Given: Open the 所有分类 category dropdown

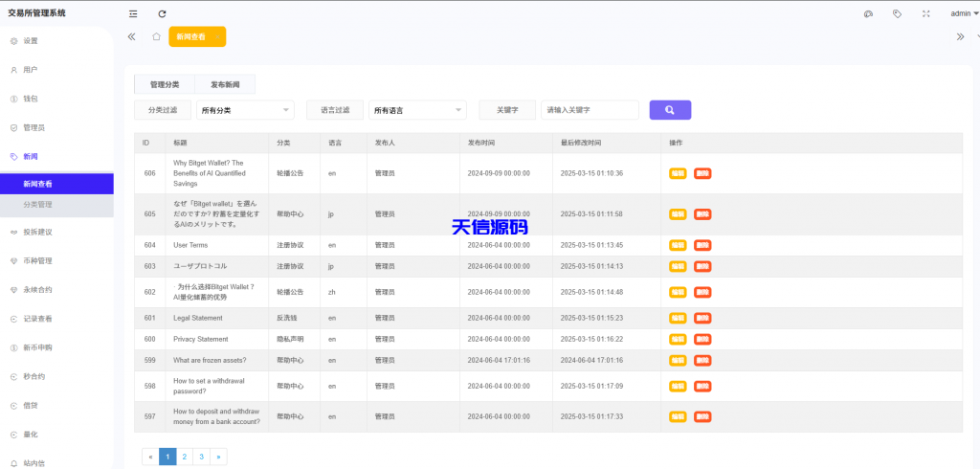Looking at the screenshot, I should 245,110.
